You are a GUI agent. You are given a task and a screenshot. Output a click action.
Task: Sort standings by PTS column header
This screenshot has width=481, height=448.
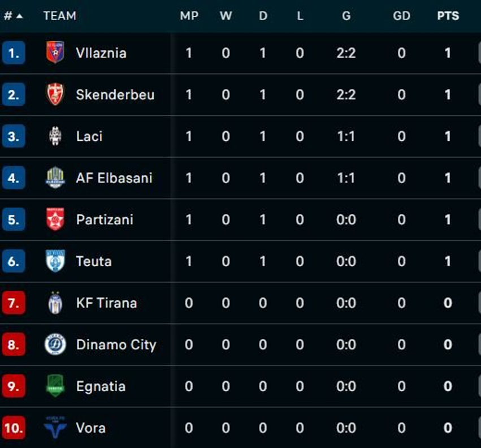pyautogui.click(x=448, y=16)
